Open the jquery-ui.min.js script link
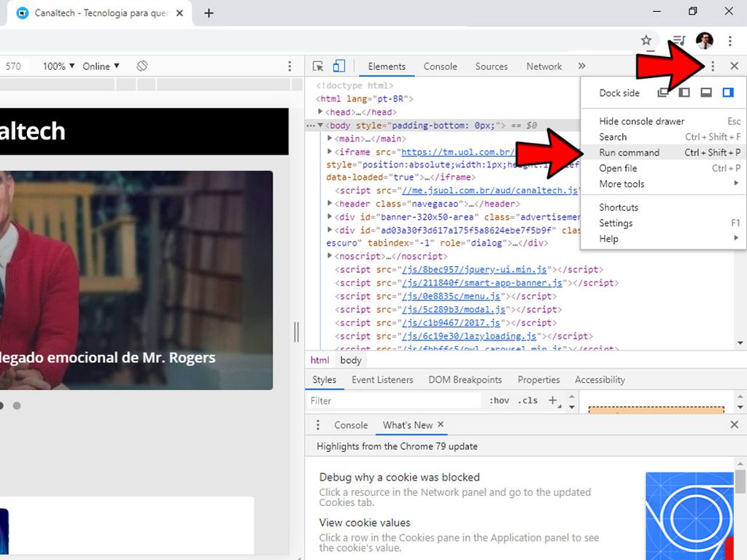This screenshot has height=560, width=747. click(474, 270)
